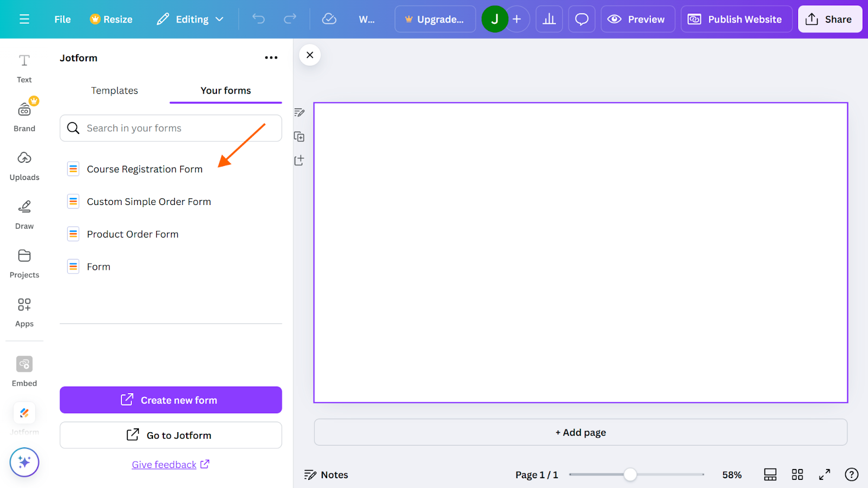Select Course Registration Form

[171, 169]
